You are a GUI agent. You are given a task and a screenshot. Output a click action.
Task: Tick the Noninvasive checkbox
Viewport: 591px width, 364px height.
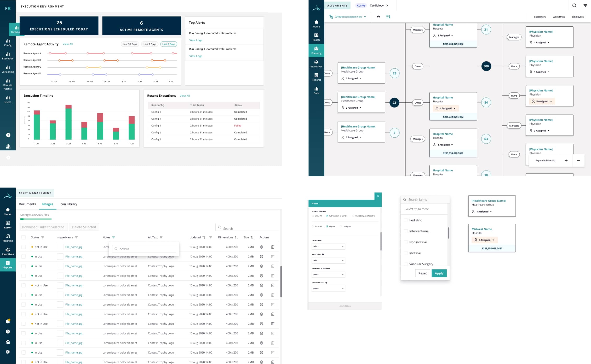[406, 242]
